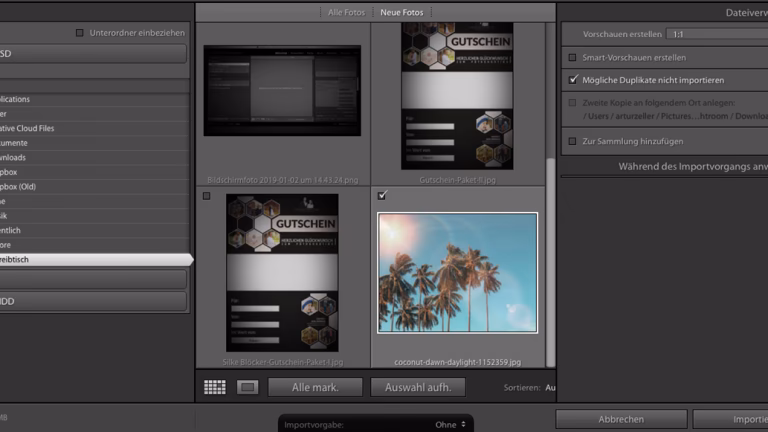
Task: Enable Unterordner einbeziehen checkbox
Action: point(80,33)
